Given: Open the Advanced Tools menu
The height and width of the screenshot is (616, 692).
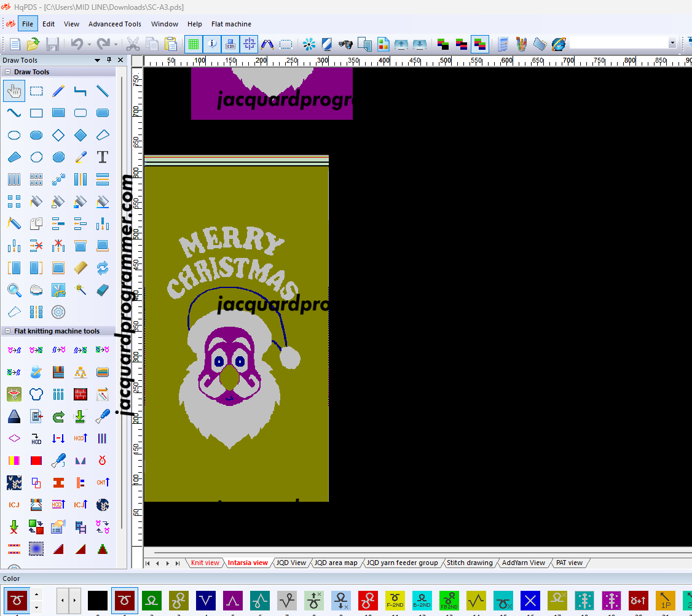Looking at the screenshot, I should 114,24.
